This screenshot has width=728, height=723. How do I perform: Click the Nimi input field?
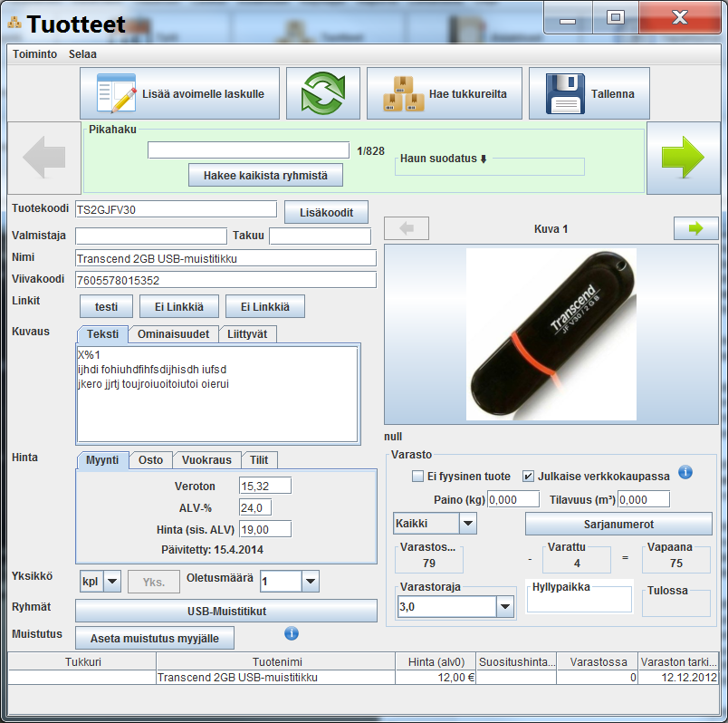tap(225, 258)
